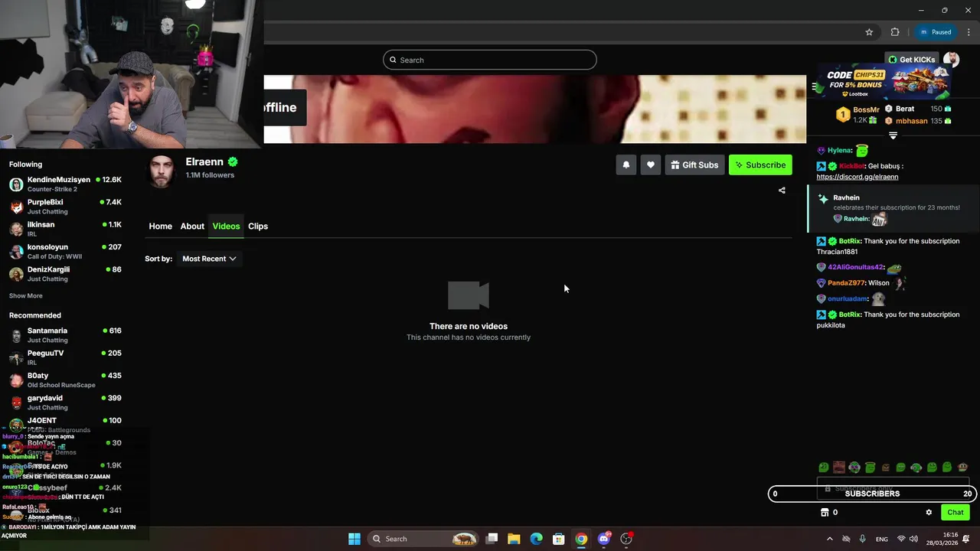This screenshot has height=551, width=980.
Task: Click the Windows taskbar Search box
Action: tap(423, 539)
